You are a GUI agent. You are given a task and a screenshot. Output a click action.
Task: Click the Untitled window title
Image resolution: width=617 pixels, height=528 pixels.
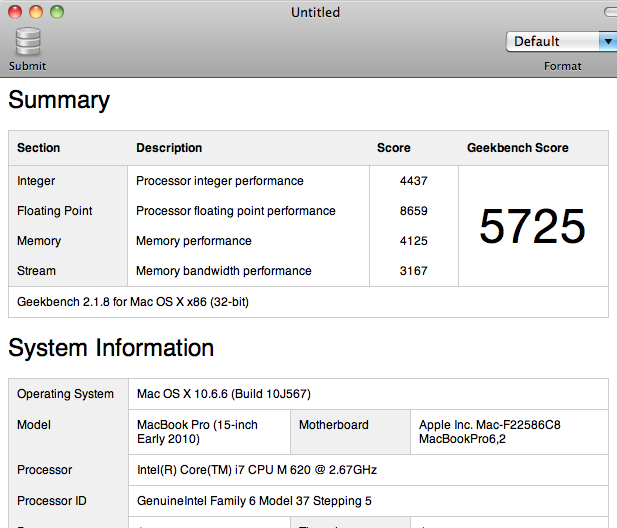[x=315, y=13]
